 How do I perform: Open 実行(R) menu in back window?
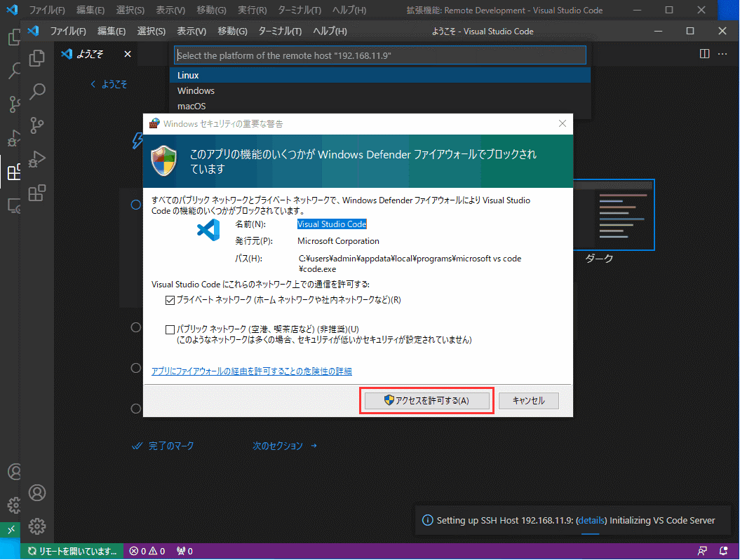click(x=252, y=10)
